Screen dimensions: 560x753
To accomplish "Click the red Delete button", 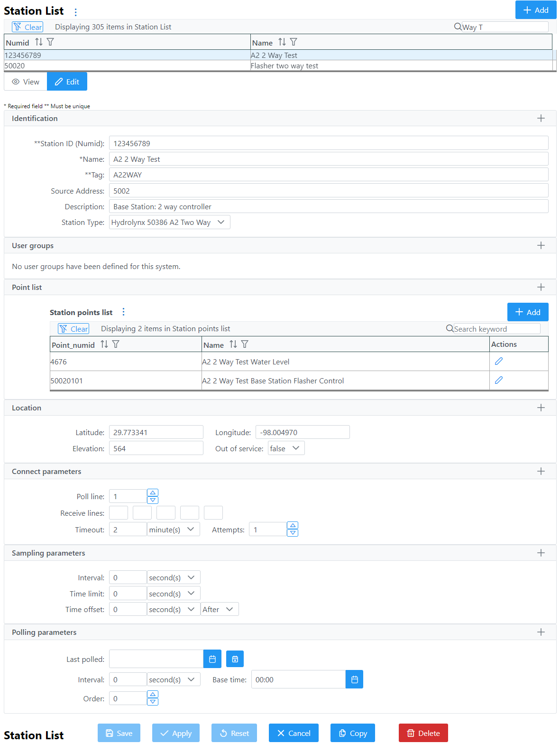I will tap(423, 733).
